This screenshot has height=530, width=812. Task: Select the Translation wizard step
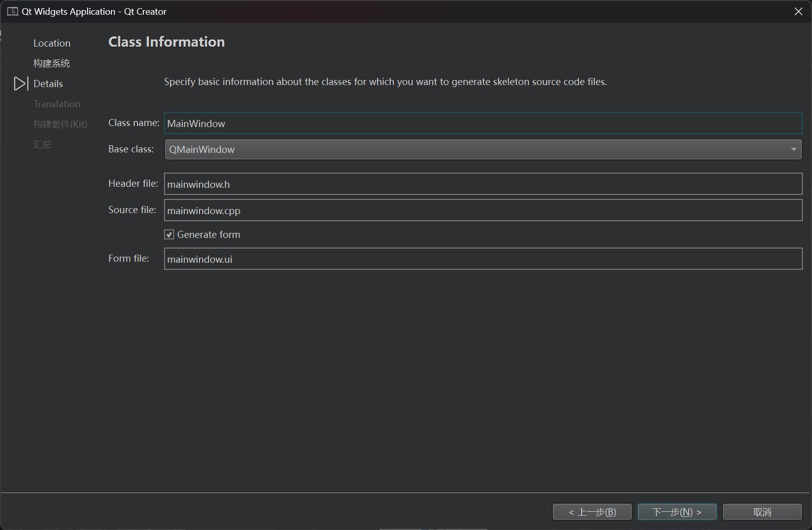pyautogui.click(x=57, y=104)
